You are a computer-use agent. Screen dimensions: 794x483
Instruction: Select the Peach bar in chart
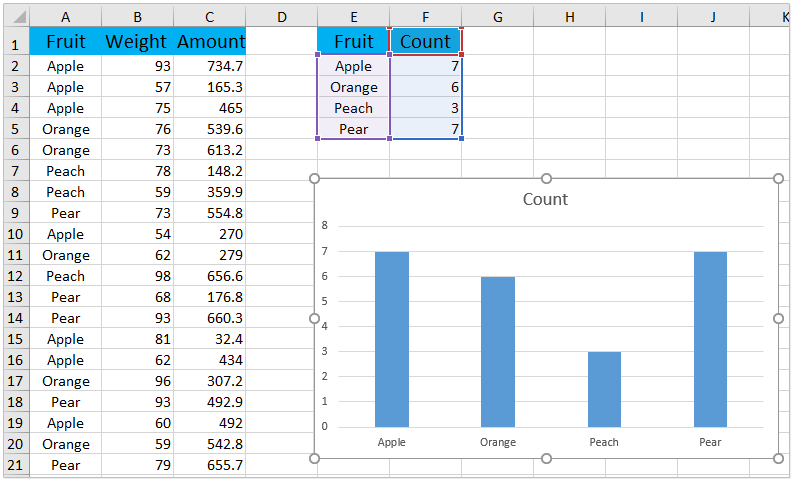point(604,390)
